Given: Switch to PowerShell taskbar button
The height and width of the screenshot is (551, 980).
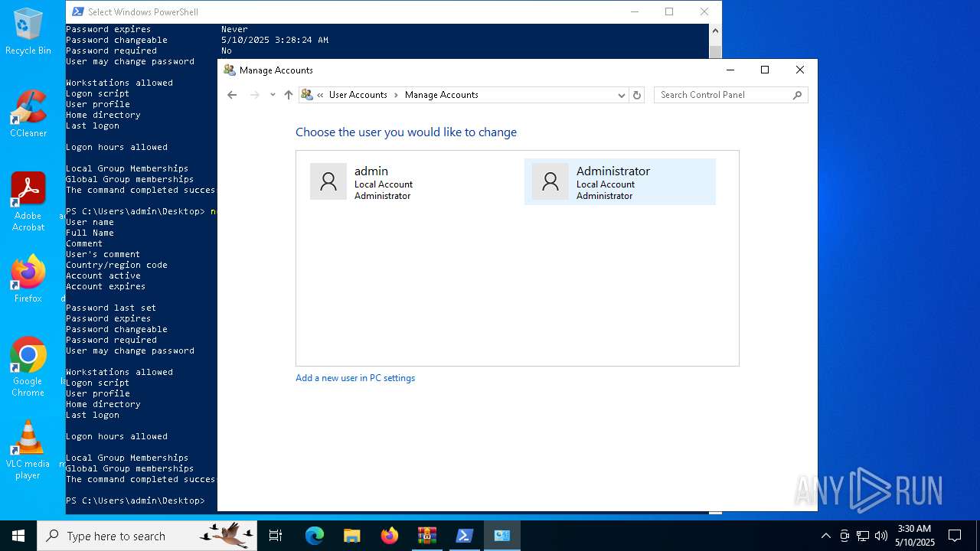Looking at the screenshot, I should pyautogui.click(x=464, y=536).
